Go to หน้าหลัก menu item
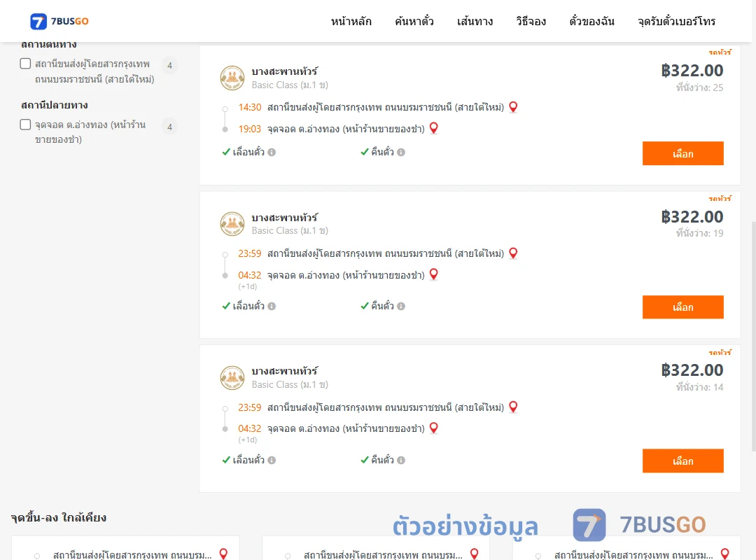This screenshot has height=560, width=756. pyautogui.click(x=351, y=21)
